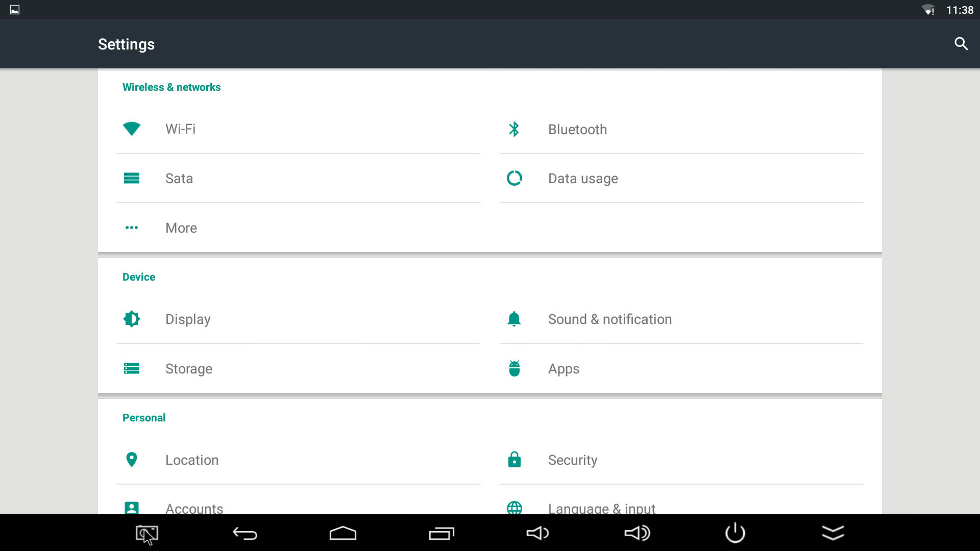Click the Device section header
Viewport: 980px width, 551px height.
tap(139, 277)
